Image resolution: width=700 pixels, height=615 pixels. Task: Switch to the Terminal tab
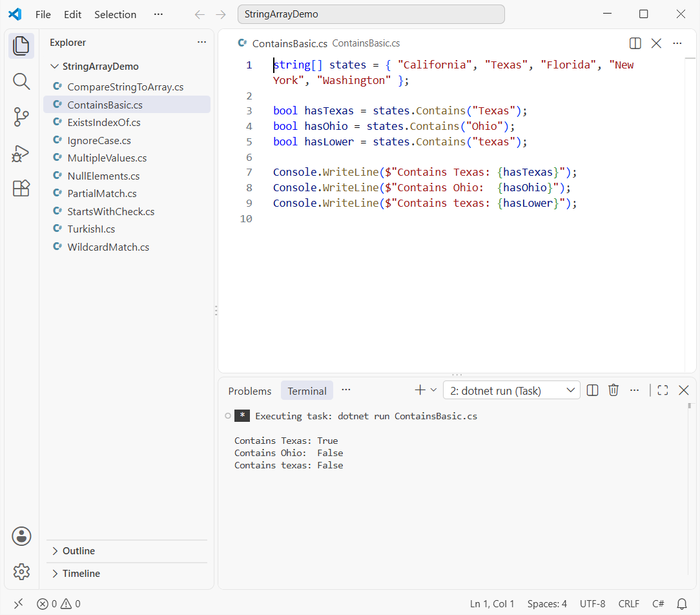pos(307,391)
